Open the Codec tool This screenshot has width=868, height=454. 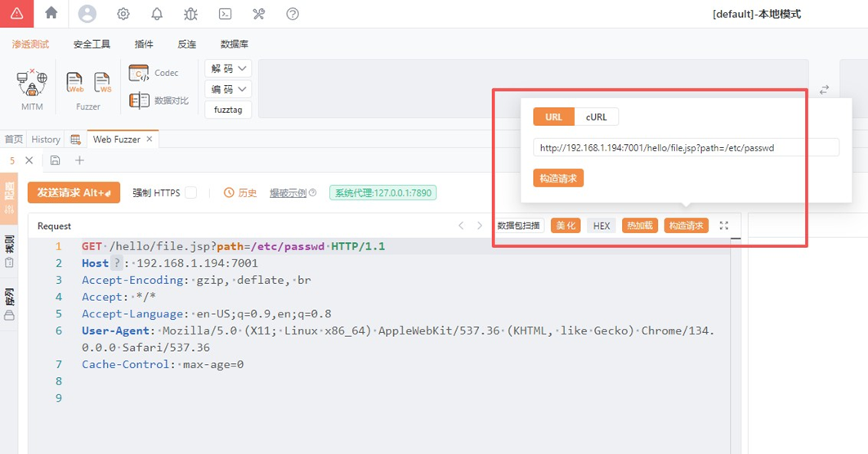click(154, 73)
